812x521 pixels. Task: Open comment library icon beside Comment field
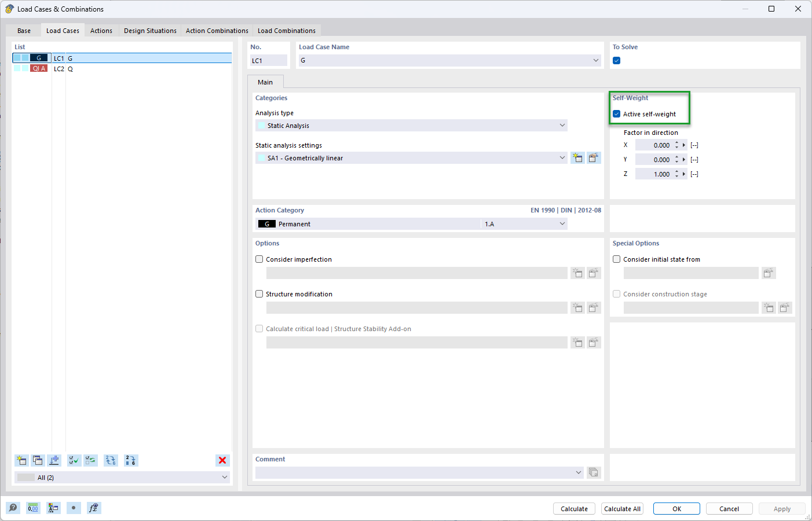(594, 472)
